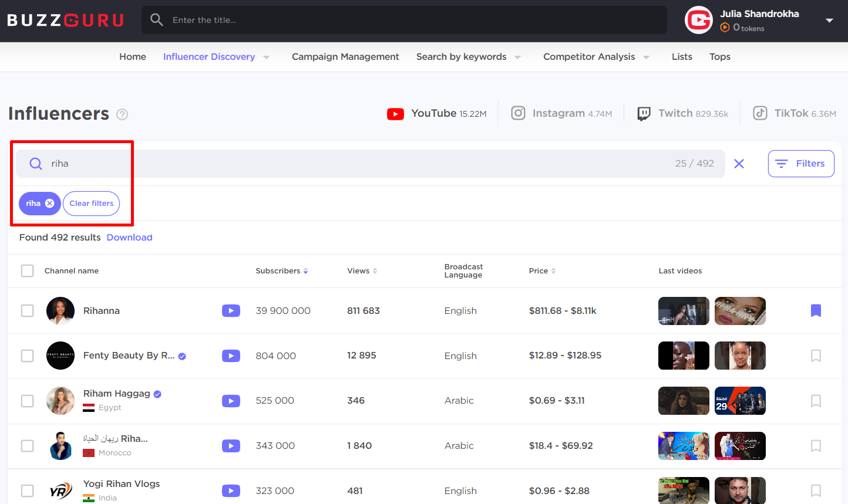Open Riham Haggag's YouTube channel icon
This screenshot has width=848, height=504.
tap(231, 401)
